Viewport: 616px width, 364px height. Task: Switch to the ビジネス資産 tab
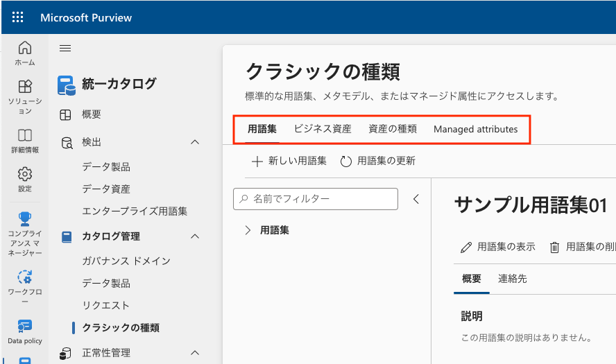click(323, 129)
